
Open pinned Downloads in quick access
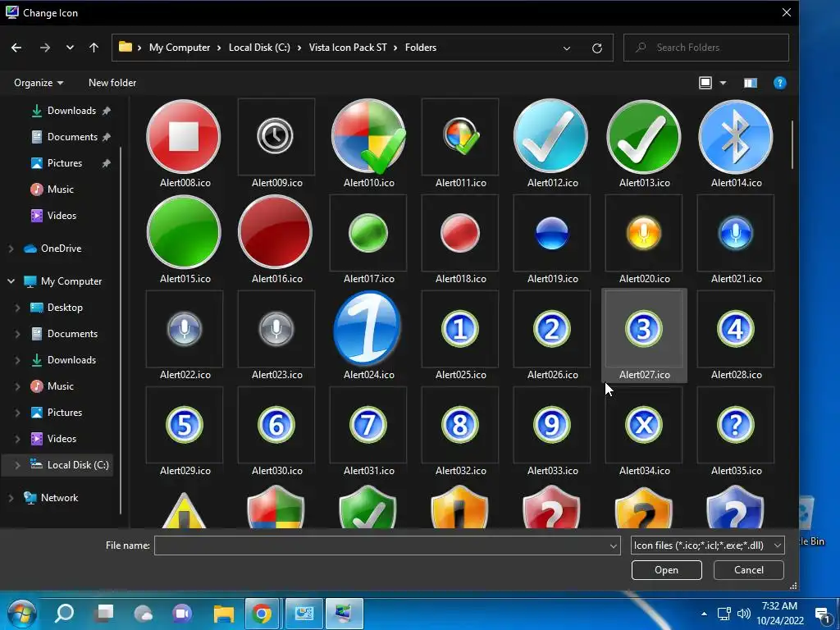[x=71, y=111]
